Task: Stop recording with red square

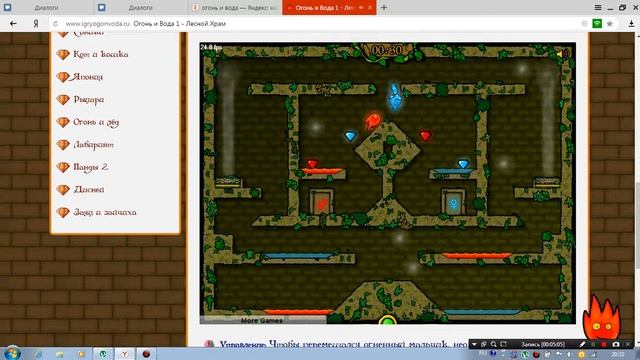Action: [604, 344]
